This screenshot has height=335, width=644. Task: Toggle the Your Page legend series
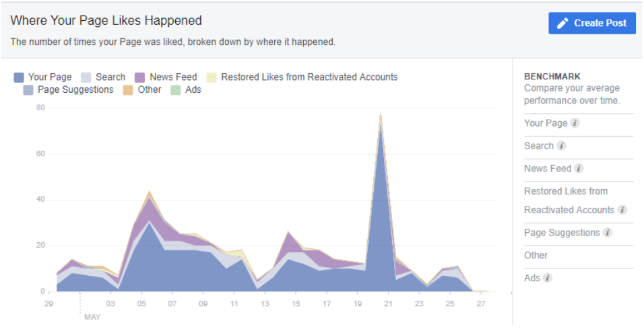tap(43, 77)
